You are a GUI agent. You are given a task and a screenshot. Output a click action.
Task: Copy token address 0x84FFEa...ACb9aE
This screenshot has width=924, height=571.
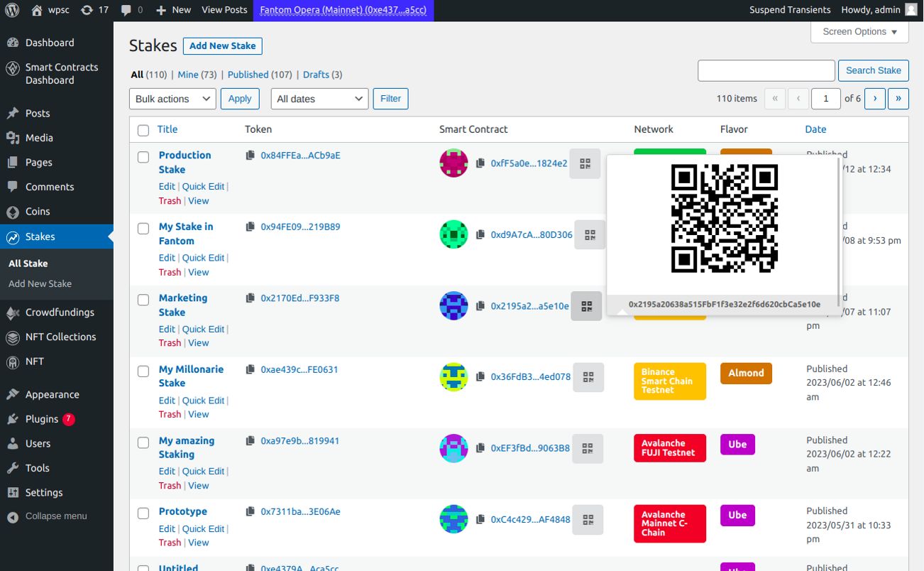pos(250,155)
